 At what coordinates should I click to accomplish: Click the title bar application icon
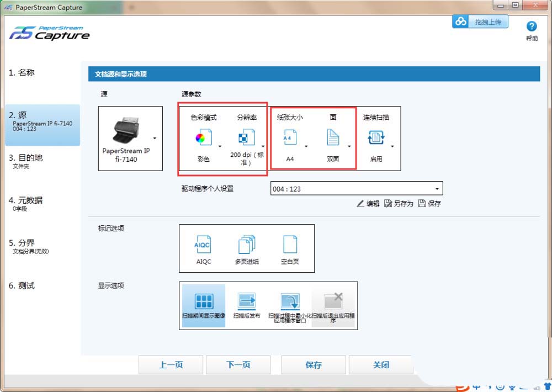tap(8, 7)
